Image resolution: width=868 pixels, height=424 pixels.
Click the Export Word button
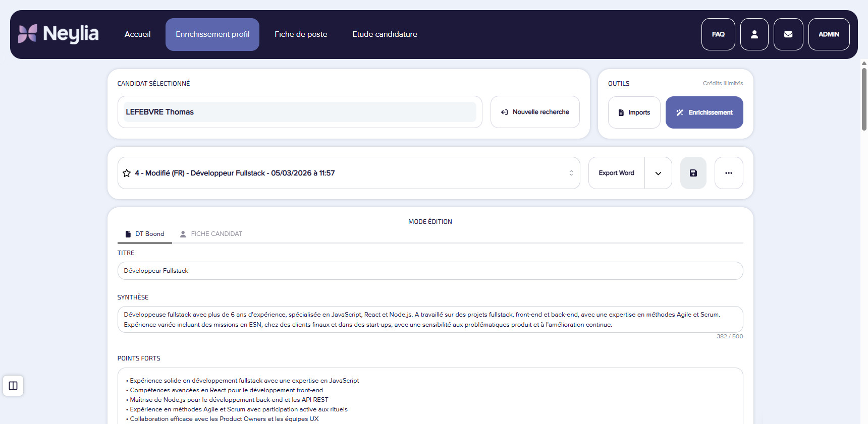[x=616, y=173]
